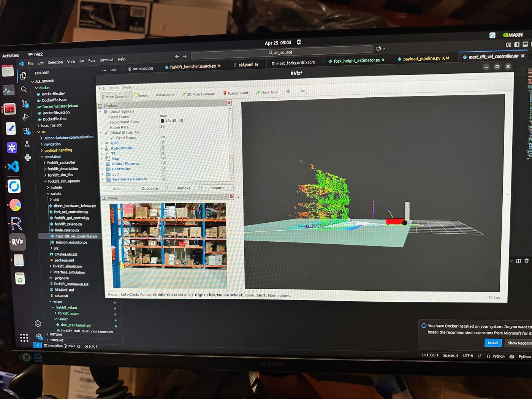Click the Reset button in RViz
The width and height of the screenshot is (532, 399).
(x=112, y=294)
